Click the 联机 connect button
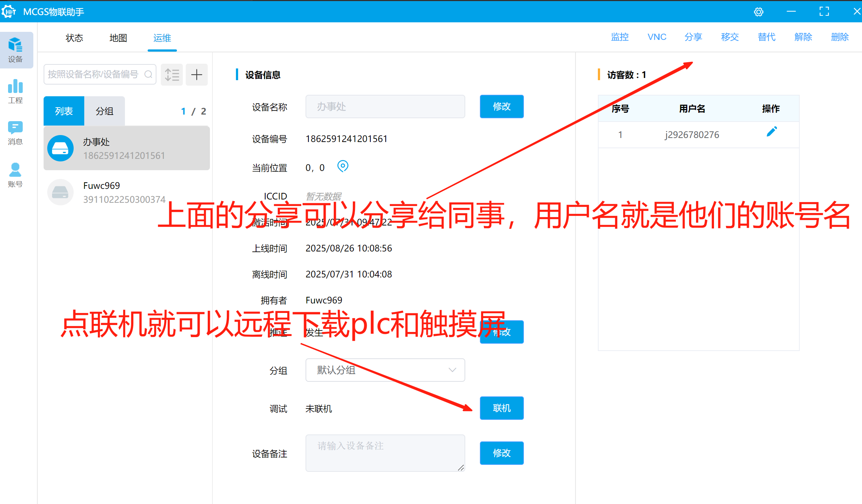862x504 pixels. click(x=502, y=408)
